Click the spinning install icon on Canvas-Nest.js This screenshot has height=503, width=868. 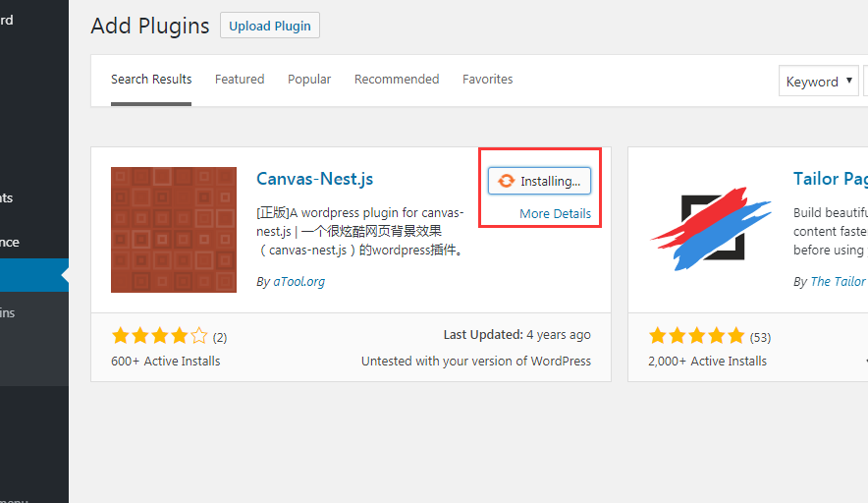[x=506, y=181]
